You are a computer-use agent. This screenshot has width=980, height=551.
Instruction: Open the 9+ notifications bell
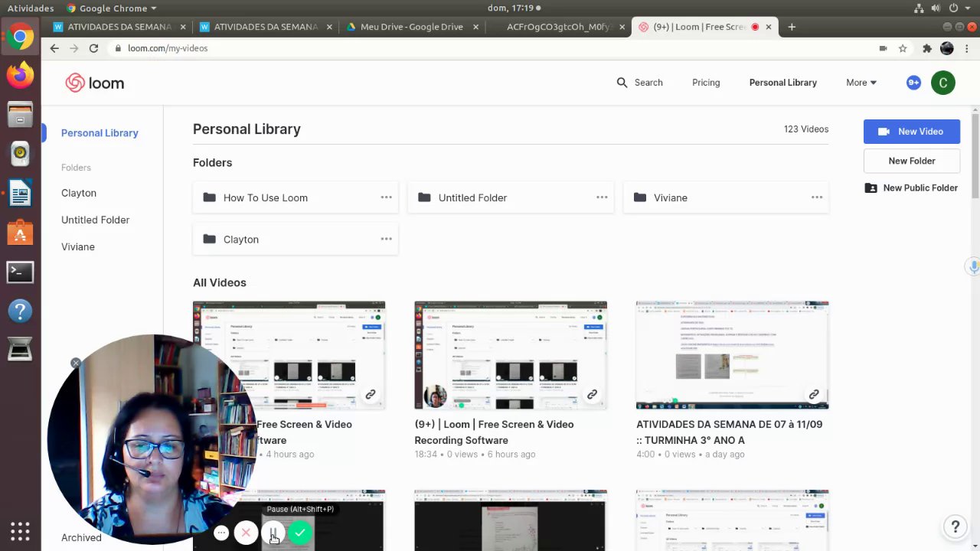pyautogui.click(x=913, y=83)
